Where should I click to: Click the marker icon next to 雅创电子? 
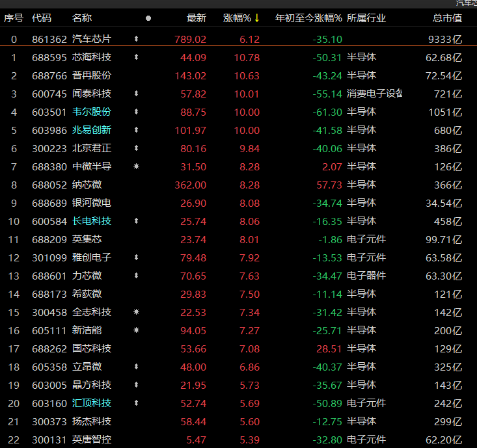(136, 257)
